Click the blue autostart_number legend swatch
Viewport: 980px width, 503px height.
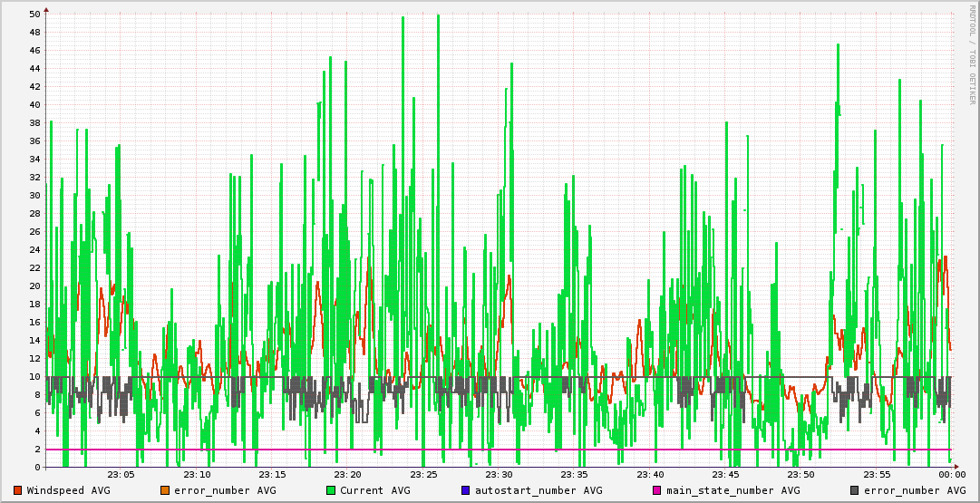466,490
